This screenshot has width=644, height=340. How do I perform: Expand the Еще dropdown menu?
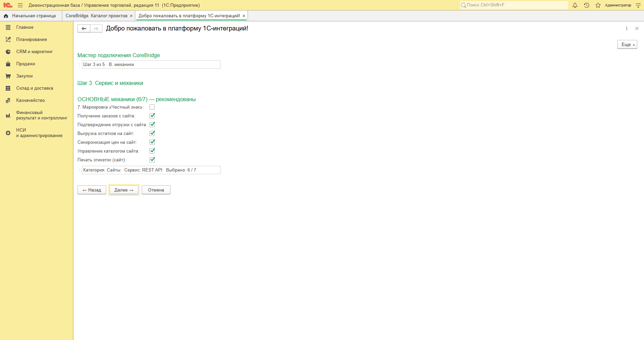[627, 45]
